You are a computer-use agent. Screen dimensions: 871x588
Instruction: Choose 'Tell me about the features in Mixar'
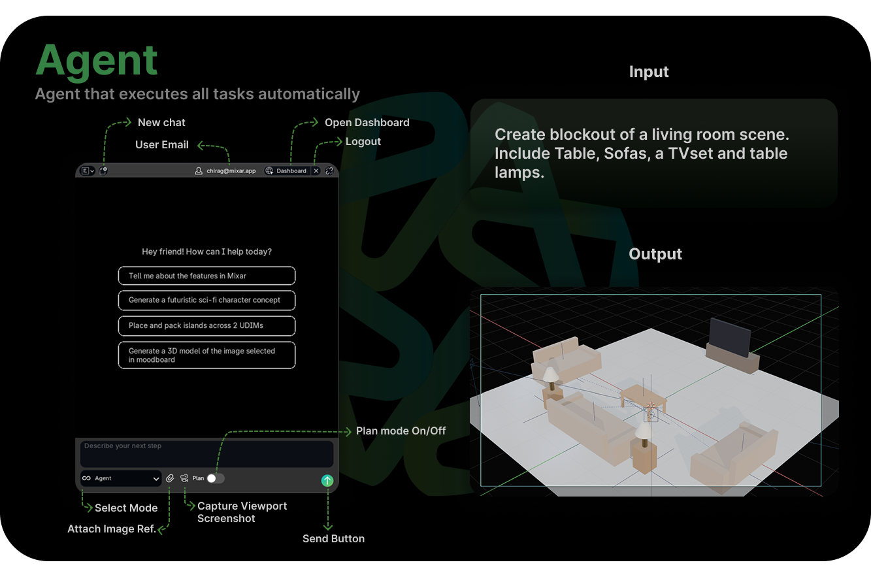coord(206,276)
